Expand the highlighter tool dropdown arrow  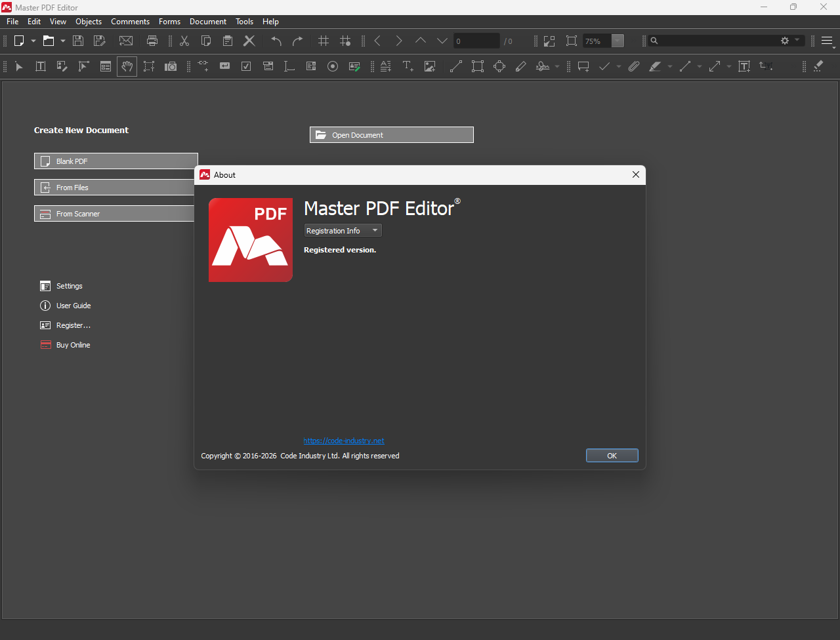670,66
